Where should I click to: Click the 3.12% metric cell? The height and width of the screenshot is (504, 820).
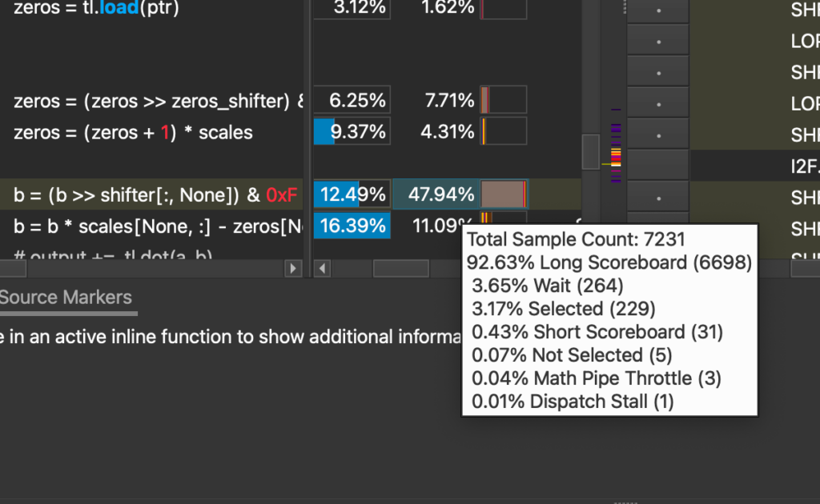pos(352,9)
